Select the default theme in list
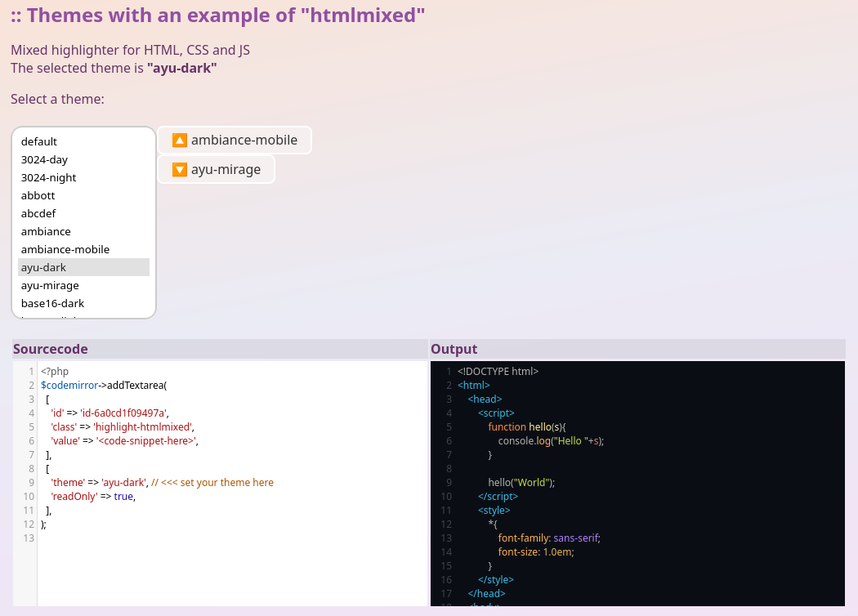Image resolution: width=858 pixels, height=616 pixels. pos(83,141)
